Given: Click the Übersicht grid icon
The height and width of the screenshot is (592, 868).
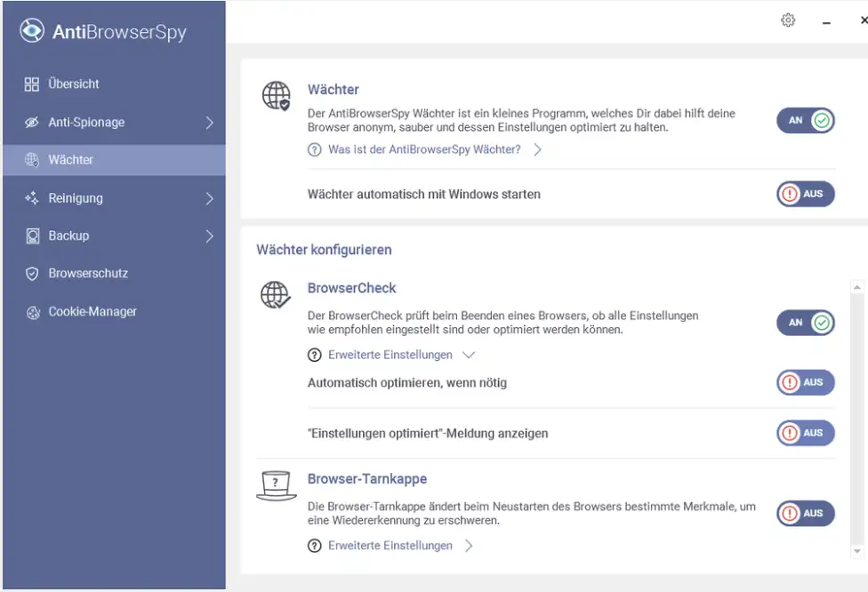Looking at the screenshot, I should 32,84.
